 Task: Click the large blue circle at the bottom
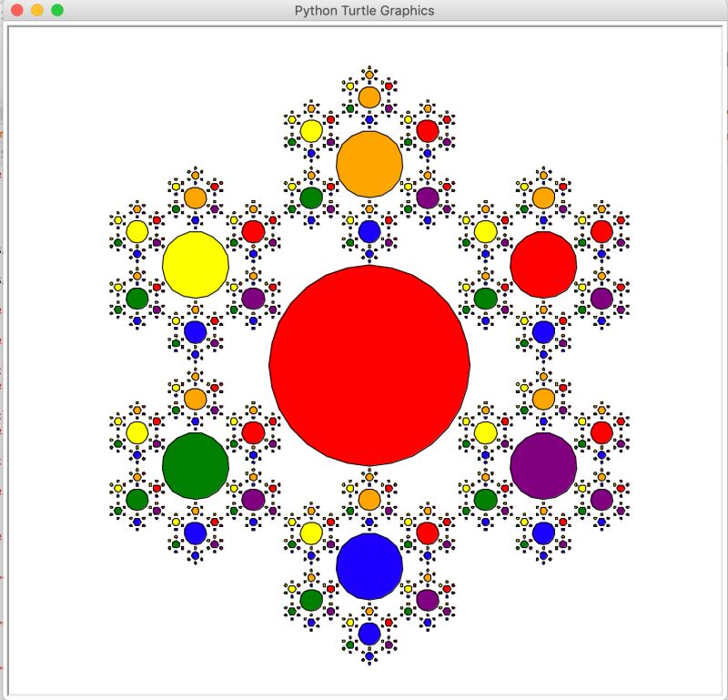pyautogui.click(x=369, y=564)
